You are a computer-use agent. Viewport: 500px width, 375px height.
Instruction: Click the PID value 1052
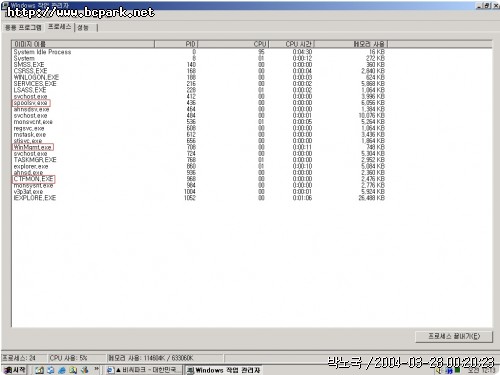coord(190,198)
